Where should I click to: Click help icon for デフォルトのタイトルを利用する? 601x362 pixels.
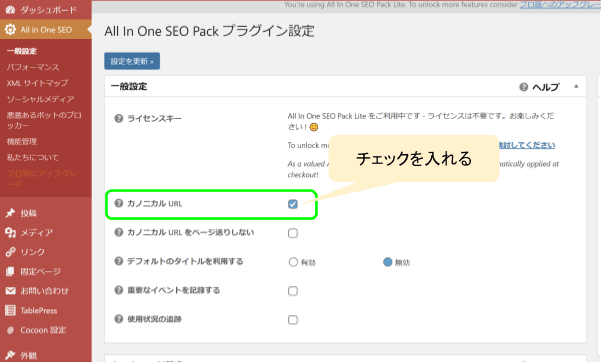coord(119,261)
